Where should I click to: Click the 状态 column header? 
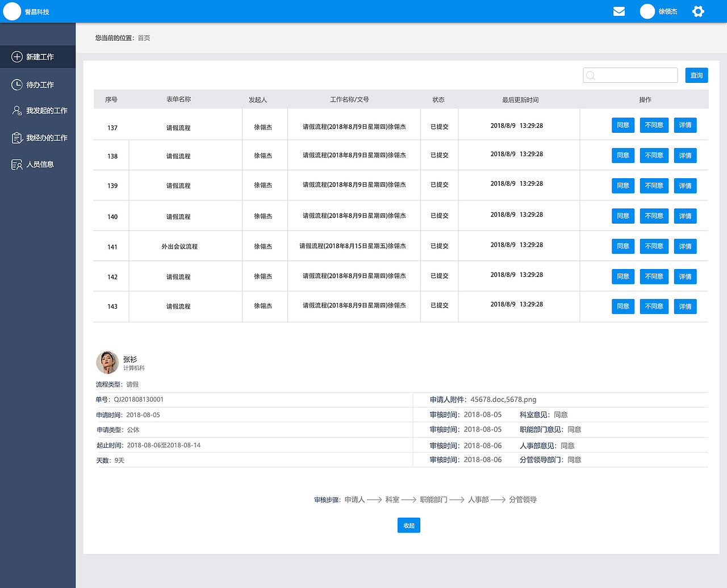pos(438,99)
